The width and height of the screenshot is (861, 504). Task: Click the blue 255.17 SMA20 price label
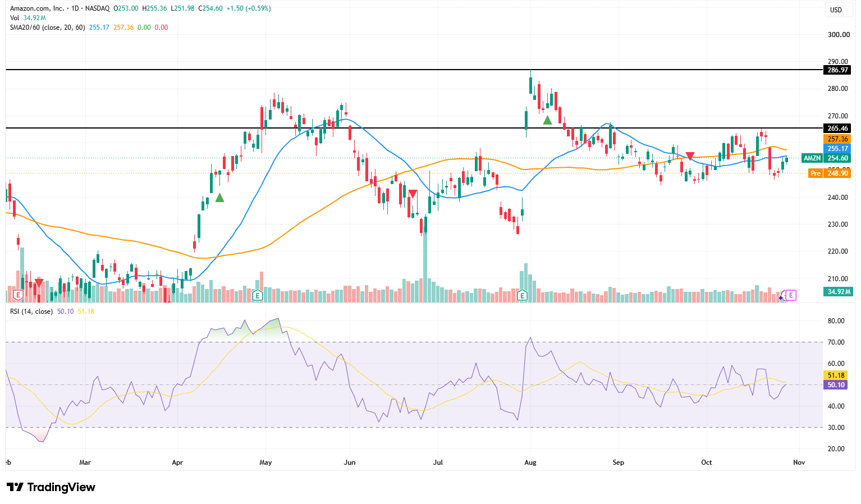coord(837,149)
